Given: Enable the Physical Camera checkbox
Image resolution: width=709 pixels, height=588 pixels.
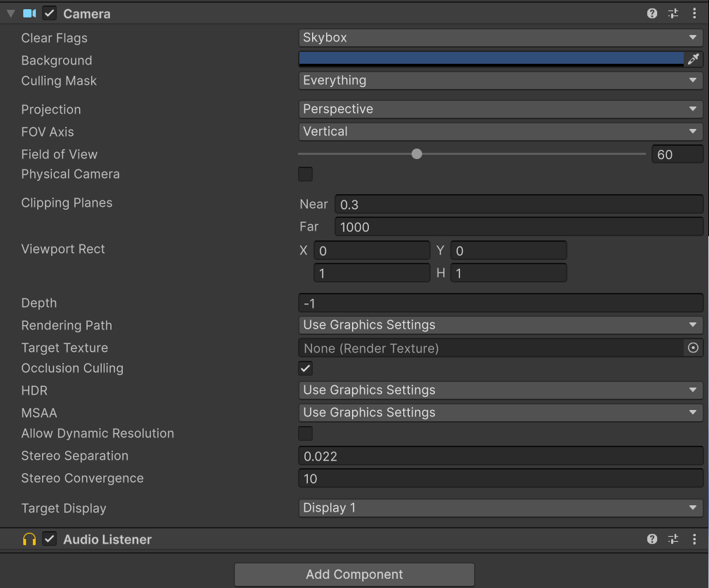Looking at the screenshot, I should click(x=306, y=175).
